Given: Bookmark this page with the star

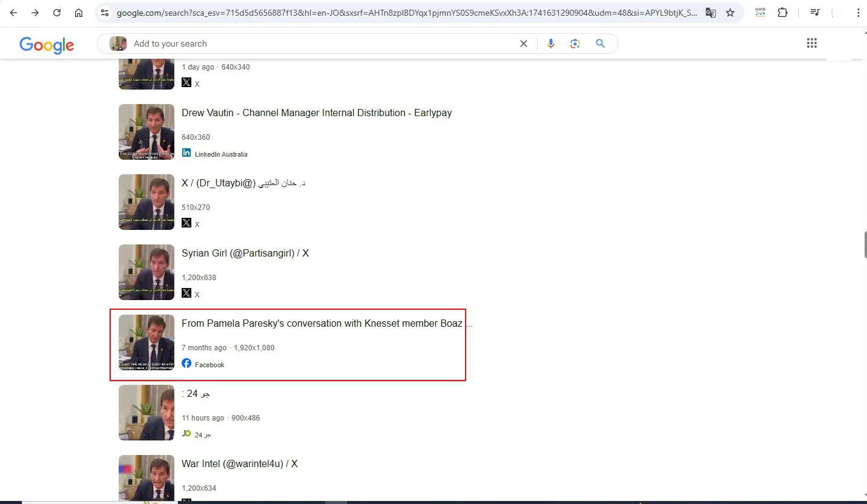Looking at the screenshot, I should click(730, 13).
